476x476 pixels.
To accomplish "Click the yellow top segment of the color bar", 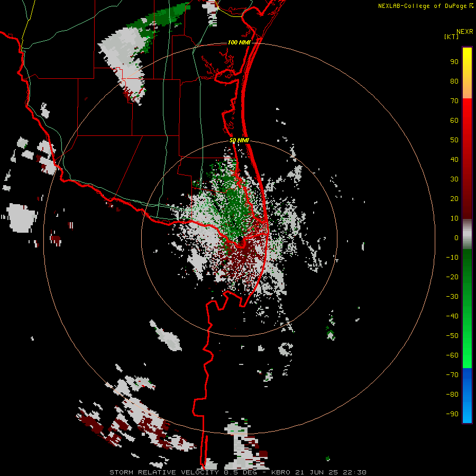I will tap(467, 73).
